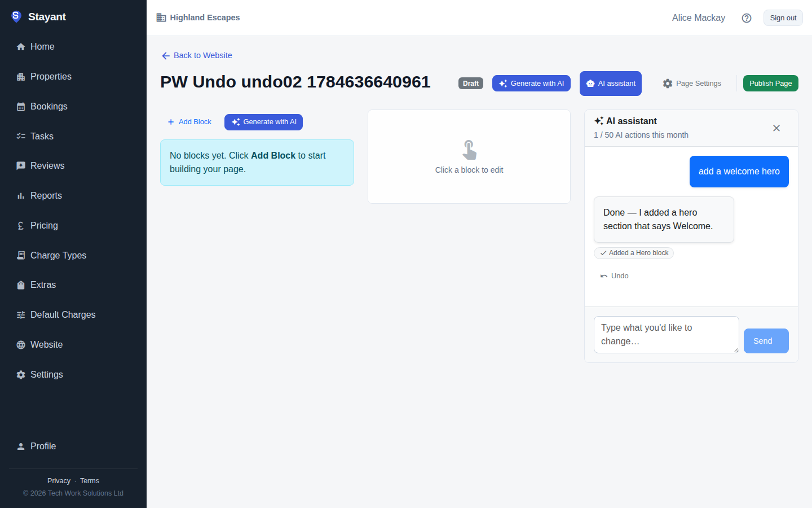The height and width of the screenshot is (508, 812).
Task: Click Generate with AI beside Add Block
Action: coord(263,122)
